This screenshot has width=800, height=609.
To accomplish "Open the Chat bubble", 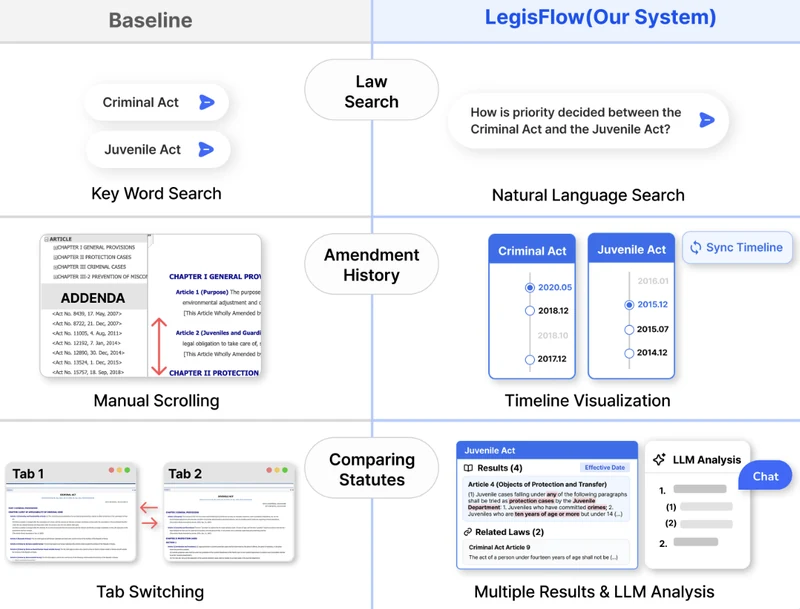I will pos(765,476).
